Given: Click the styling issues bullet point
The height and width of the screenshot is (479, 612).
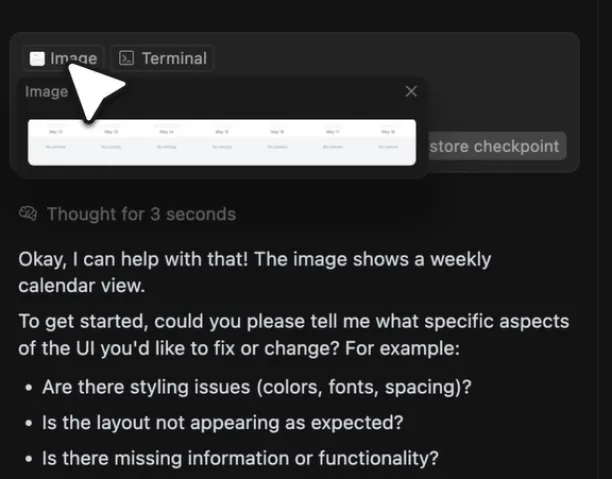Looking at the screenshot, I should pos(257,387).
